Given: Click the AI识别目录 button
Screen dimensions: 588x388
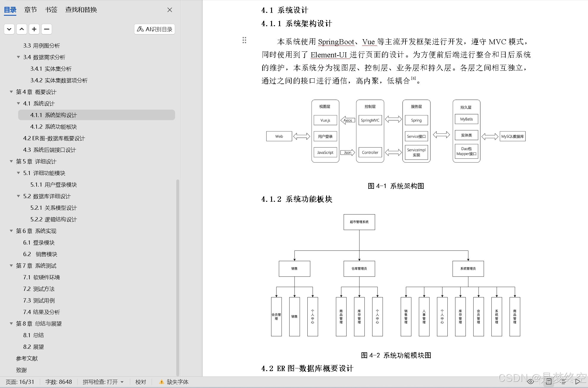Looking at the screenshot, I should tap(155, 29).
